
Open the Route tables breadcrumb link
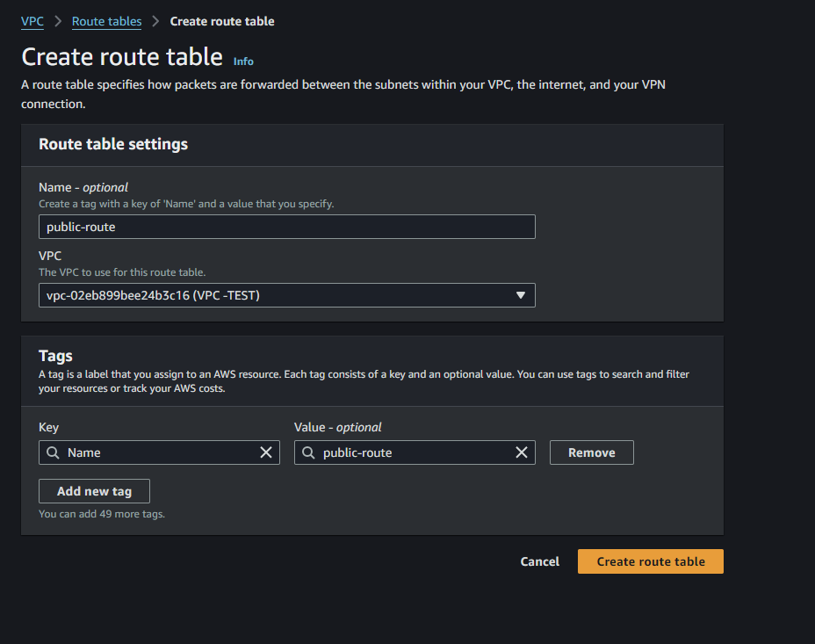(106, 21)
